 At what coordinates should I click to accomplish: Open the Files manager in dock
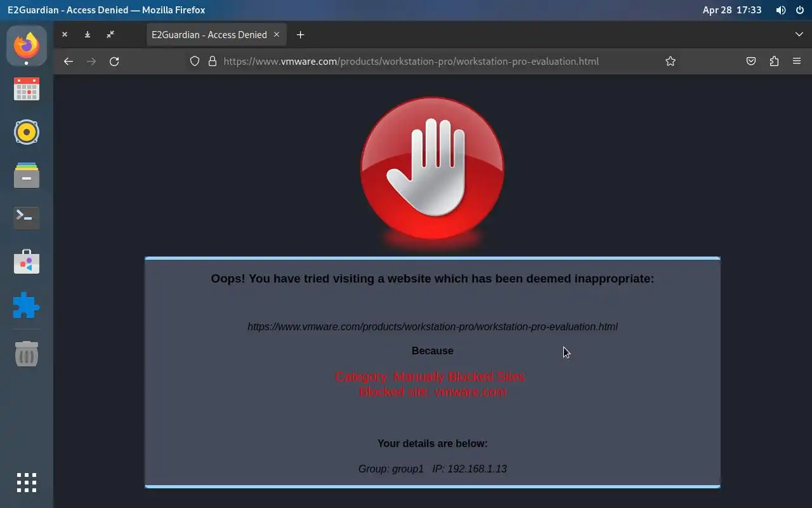(27, 175)
